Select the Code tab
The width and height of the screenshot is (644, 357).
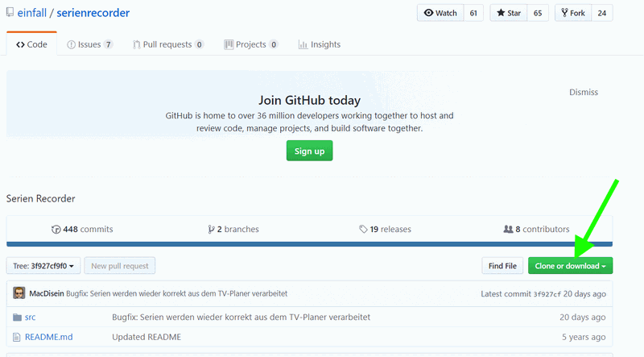pos(31,44)
